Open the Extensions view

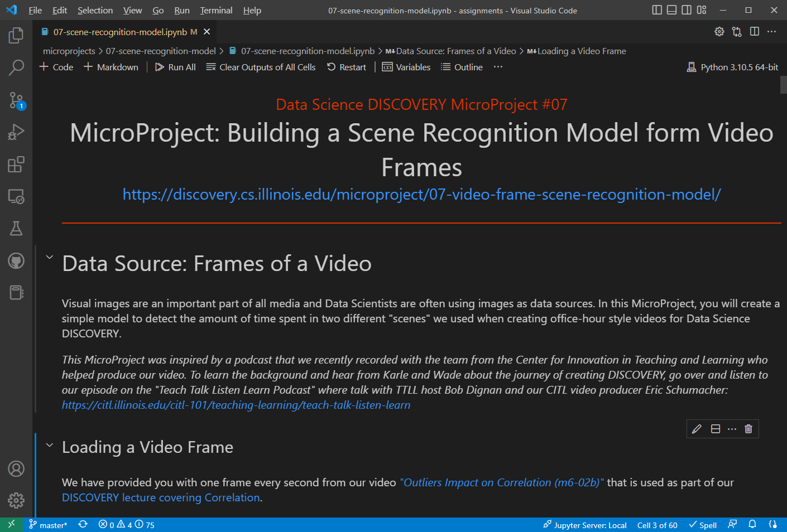(16, 165)
